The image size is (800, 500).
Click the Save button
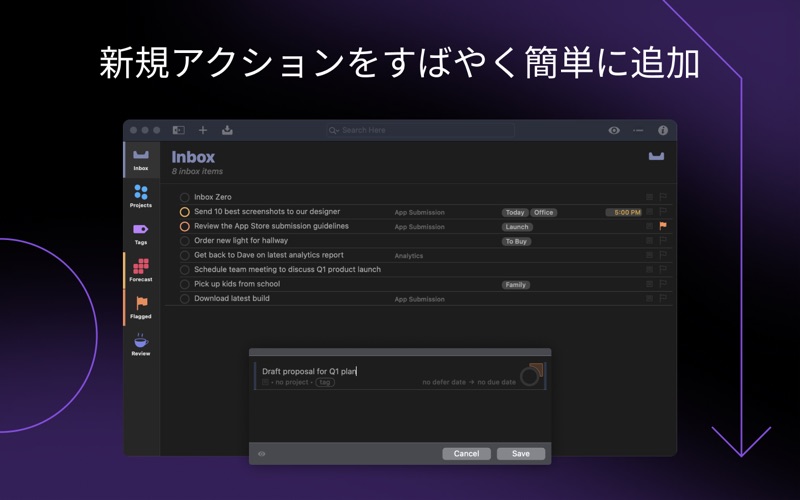coord(521,454)
